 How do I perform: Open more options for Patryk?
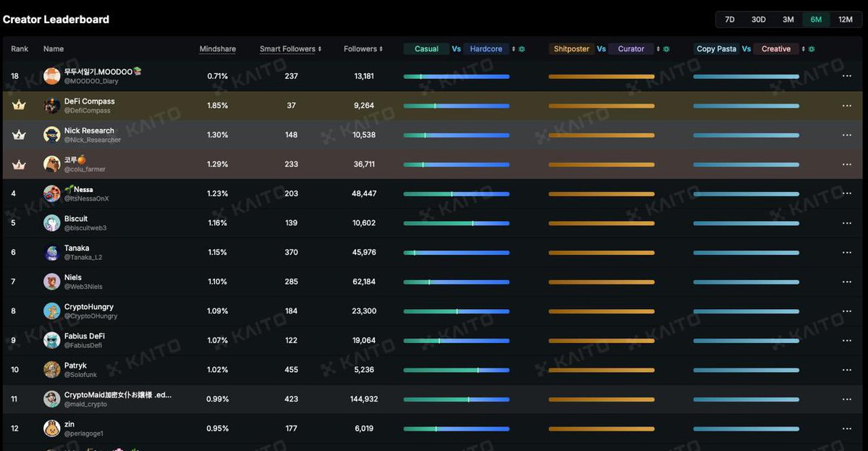(847, 370)
